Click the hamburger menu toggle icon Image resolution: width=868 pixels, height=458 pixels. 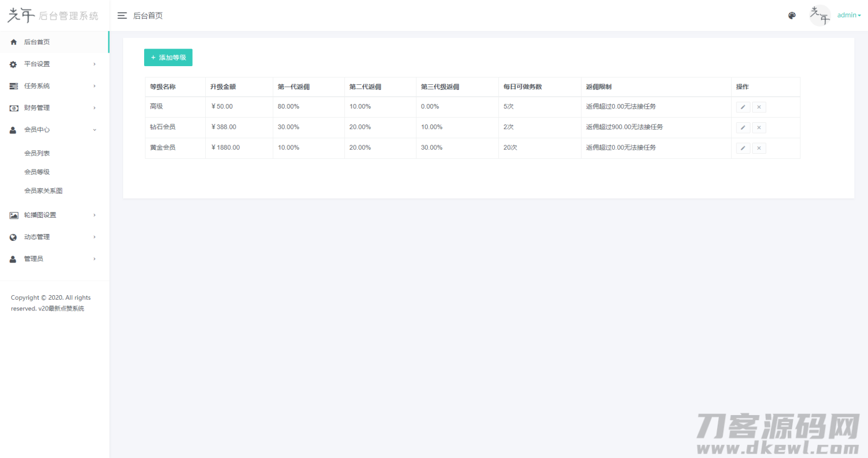pyautogui.click(x=122, y=16)
